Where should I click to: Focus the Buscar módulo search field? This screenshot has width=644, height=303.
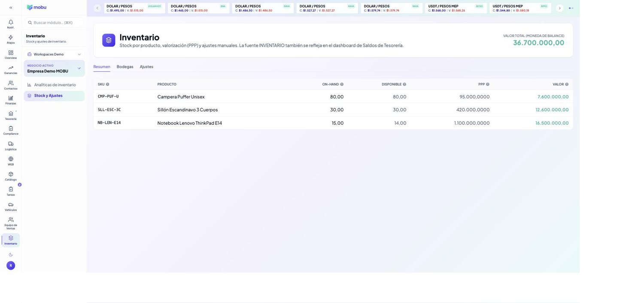pos(54,22)
